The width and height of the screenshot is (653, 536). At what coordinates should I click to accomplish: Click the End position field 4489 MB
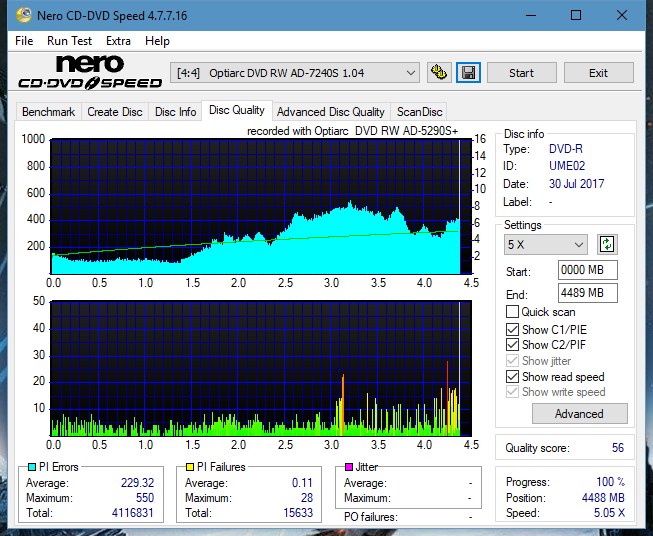point(587,293)
